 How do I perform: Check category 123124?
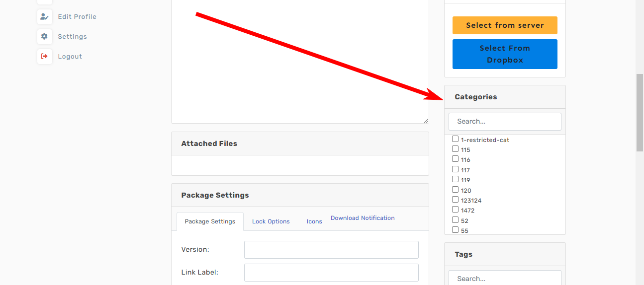click(x=455, y=200)
